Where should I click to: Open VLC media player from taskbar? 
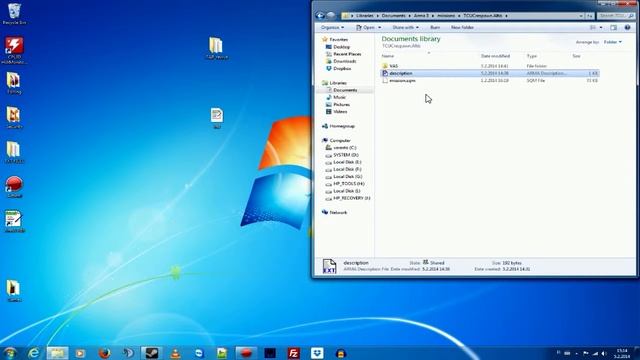click(176, 353)
